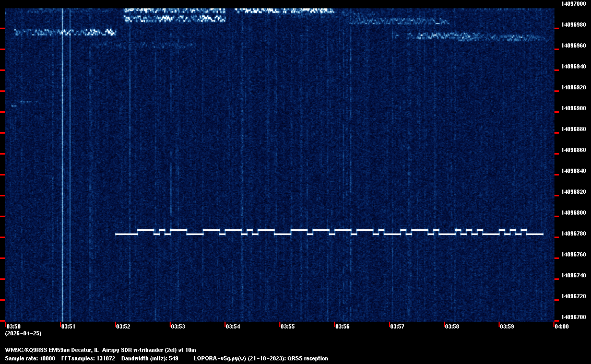Click the bright vertical line near 03:51
Screen dimensions: 591x364
point(62,157)
